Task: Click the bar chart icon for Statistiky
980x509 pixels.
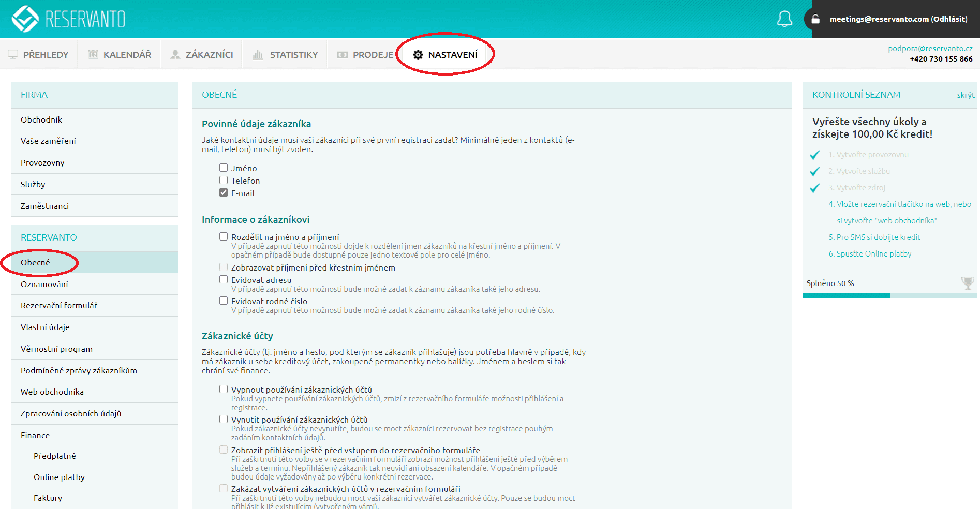Action: pyautogui.click(x=258, y=54)
